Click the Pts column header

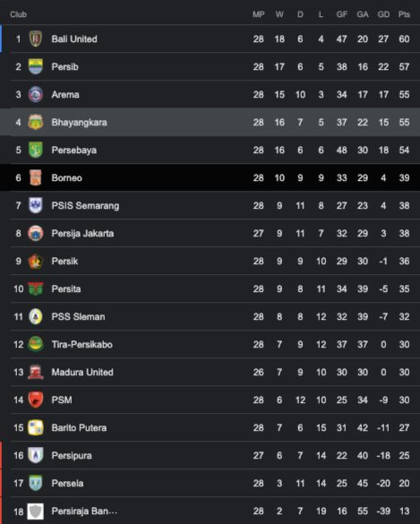tap(404, 14)
